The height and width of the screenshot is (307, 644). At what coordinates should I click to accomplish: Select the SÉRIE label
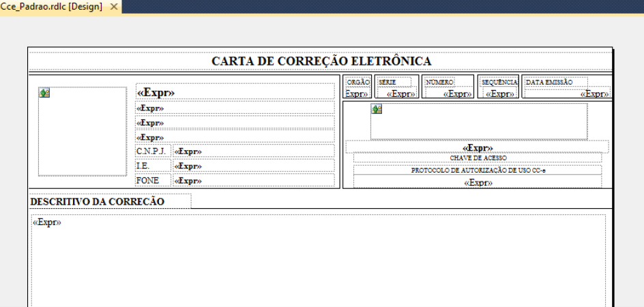point(394,82)
